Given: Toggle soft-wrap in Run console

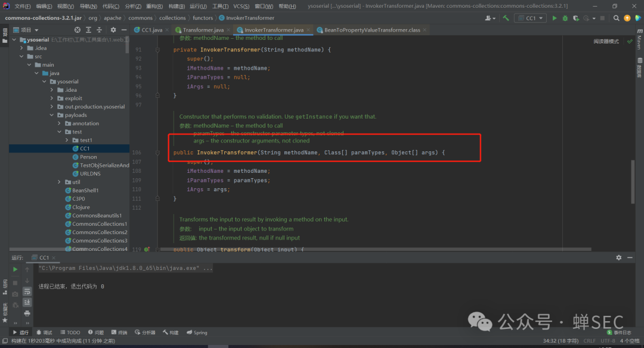Looking at the screenshot, I should 27,291.
